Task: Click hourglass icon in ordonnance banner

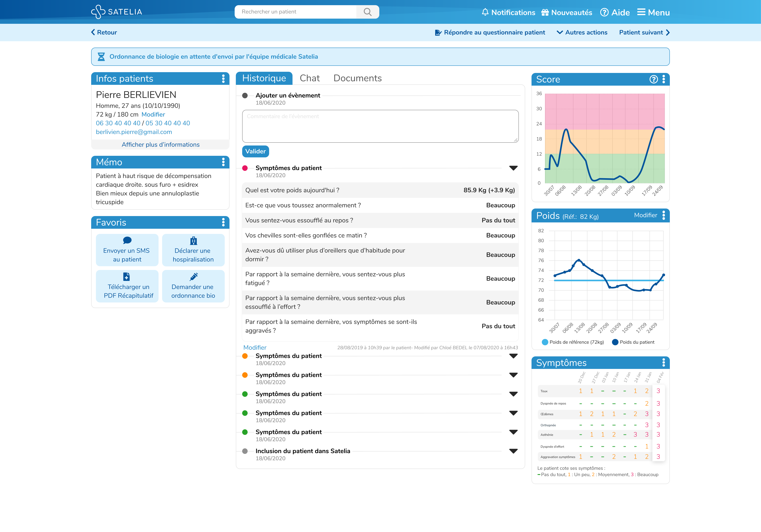Action: tap(101, 57)
